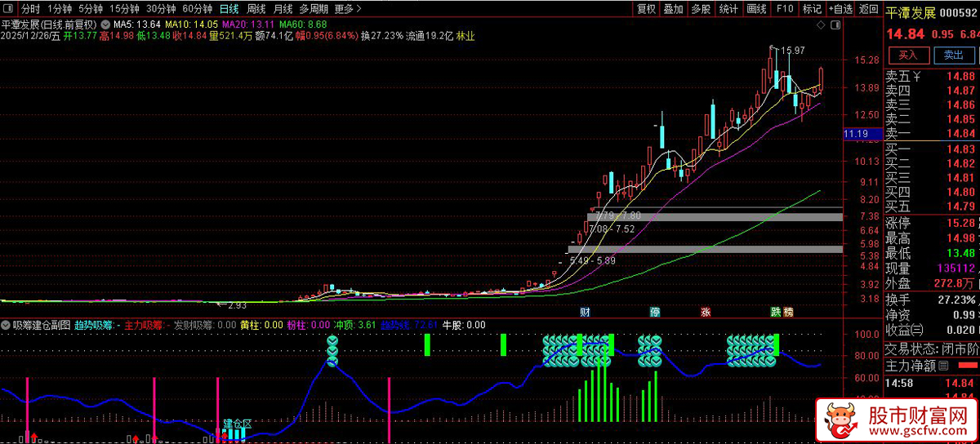This screenshot has height=444, width=980.
Task: Open the 多周期 multi-period view
Action: (314, 9)
